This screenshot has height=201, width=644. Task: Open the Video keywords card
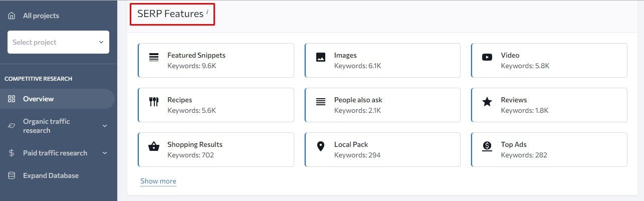549,60
